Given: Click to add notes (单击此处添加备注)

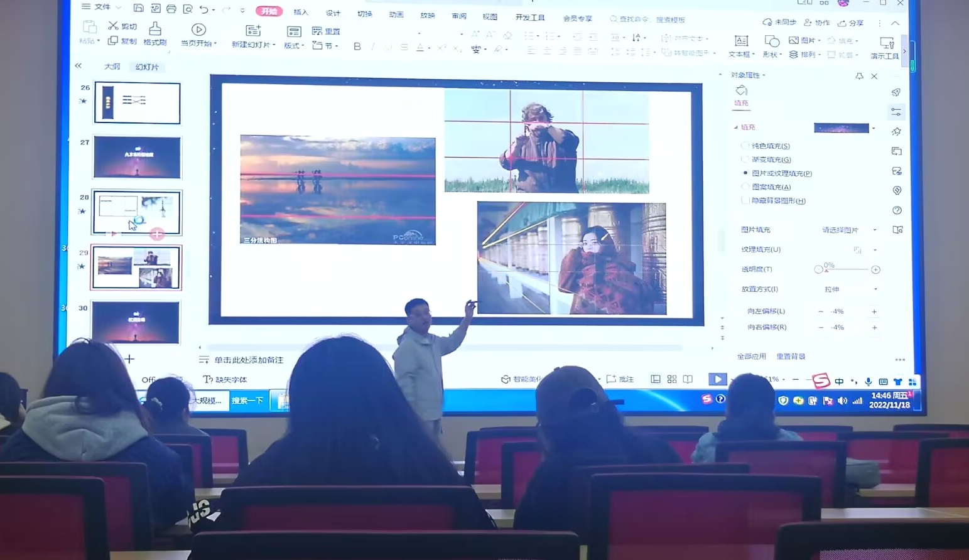Looking at the screenshot, I should click(x=249, y=360).
